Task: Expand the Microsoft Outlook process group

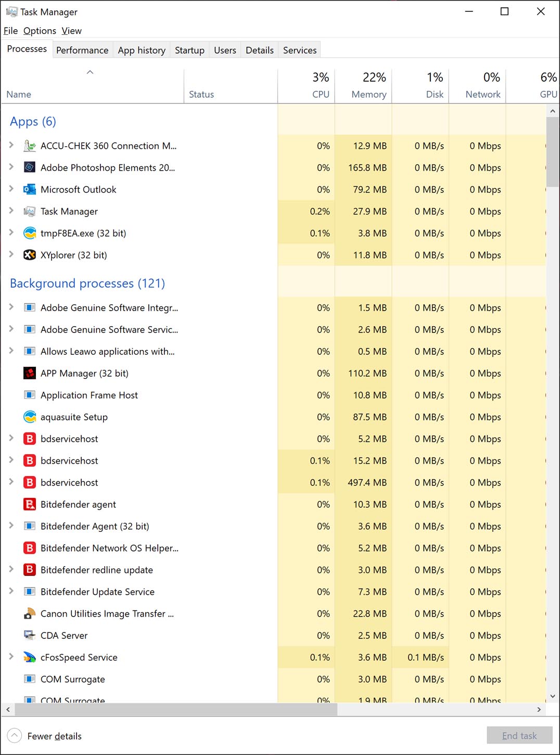Action: 11,189
